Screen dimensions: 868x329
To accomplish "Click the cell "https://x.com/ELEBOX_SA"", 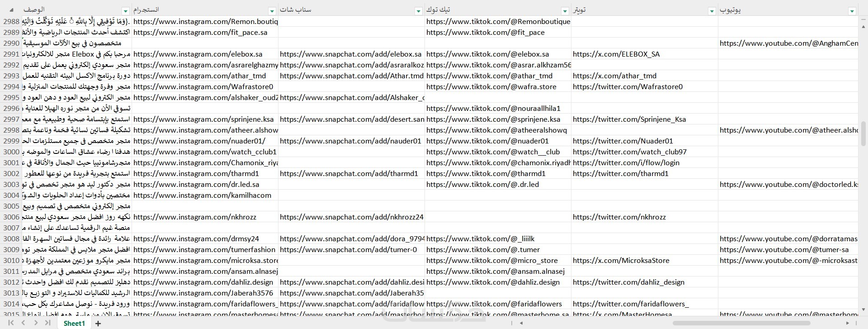I will [645, 54].
